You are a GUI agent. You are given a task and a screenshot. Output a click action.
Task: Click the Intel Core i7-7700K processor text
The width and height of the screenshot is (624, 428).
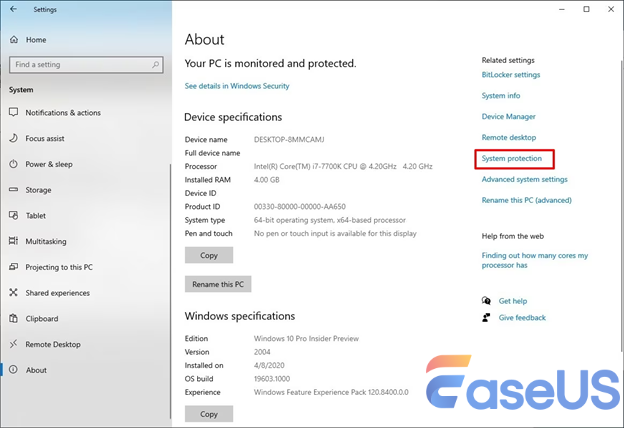[343, 166]
